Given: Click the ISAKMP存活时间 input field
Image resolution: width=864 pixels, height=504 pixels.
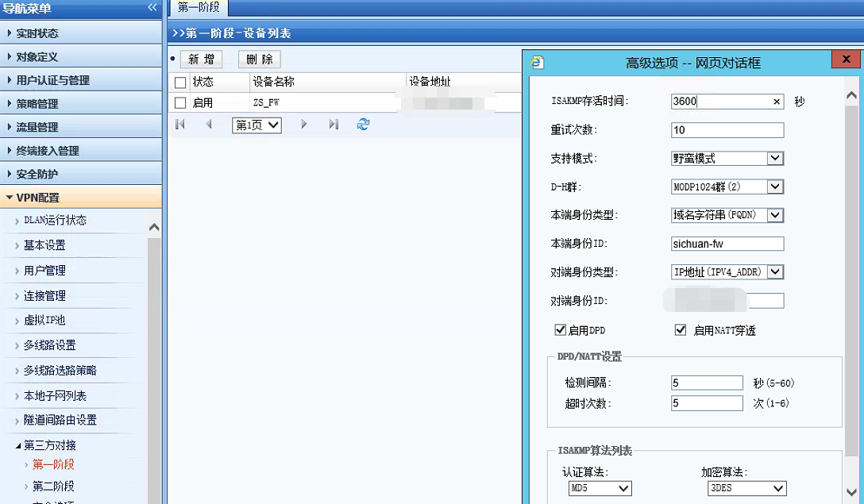Looking at the screenshot, I should pyautogui.click(x=727, y=102).
